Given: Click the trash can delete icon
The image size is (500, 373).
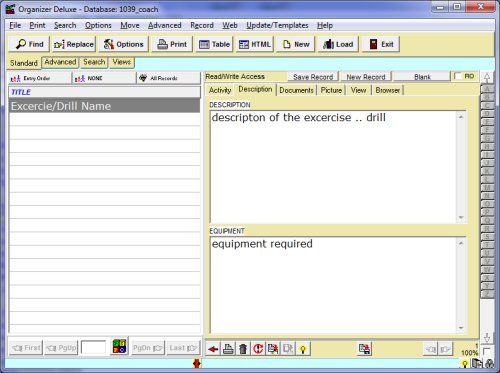Looking at the screenshot, I should (x=243, y=349).
